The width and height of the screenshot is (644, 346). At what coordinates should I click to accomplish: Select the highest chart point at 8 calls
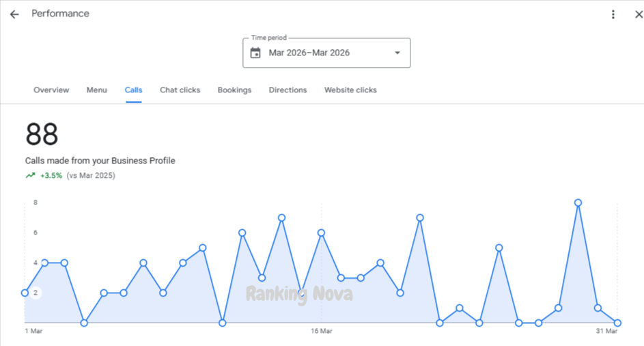click(x=578, y=203)
